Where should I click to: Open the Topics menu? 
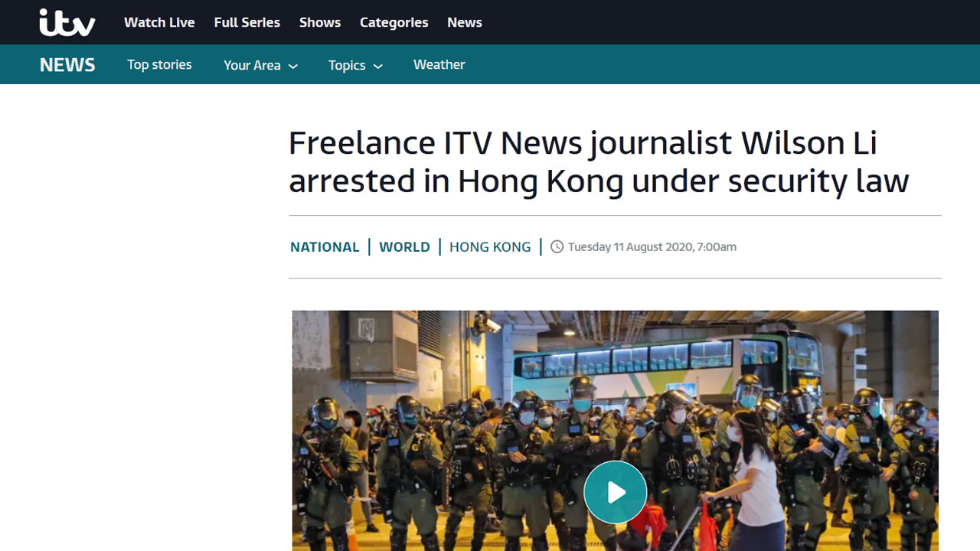pyautogui.click(x=355, y=65)
